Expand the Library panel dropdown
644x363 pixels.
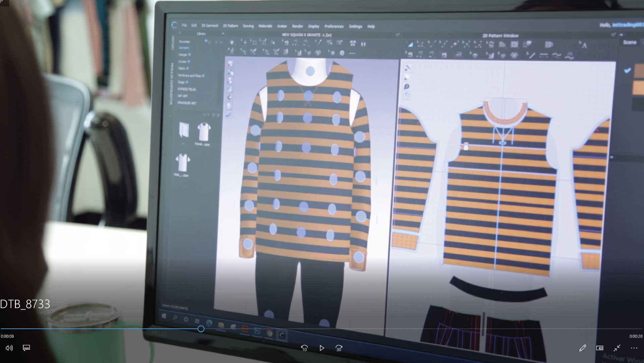coord(223,34)
